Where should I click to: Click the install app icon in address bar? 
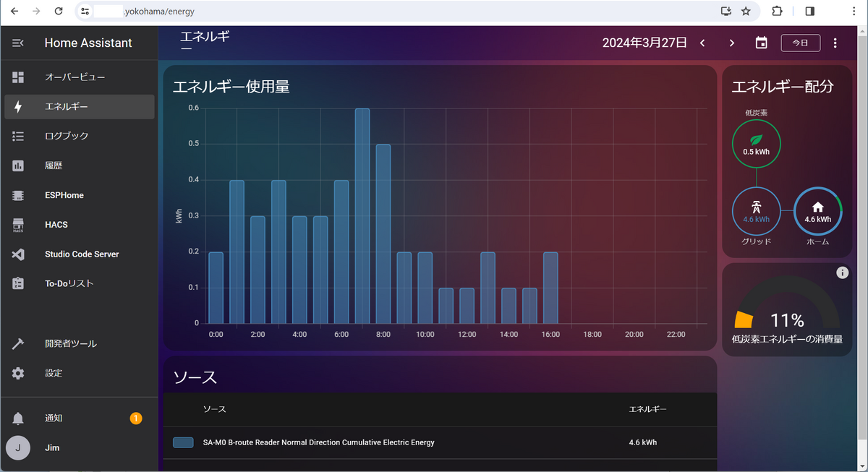[726, 12]
